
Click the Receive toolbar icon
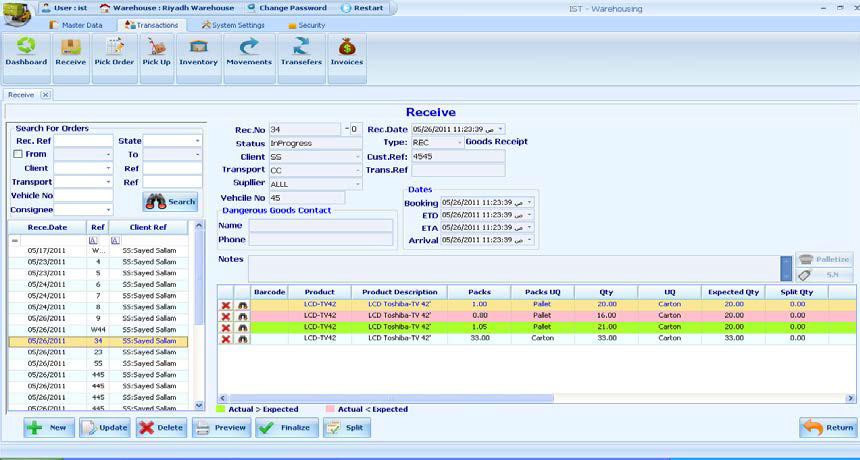70,52
